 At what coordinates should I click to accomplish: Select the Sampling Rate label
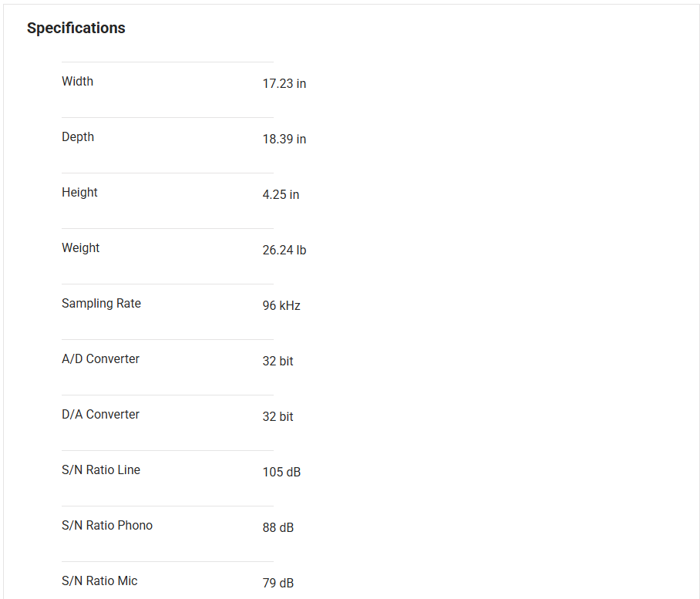pyautogui.click(x=101, y=303)
